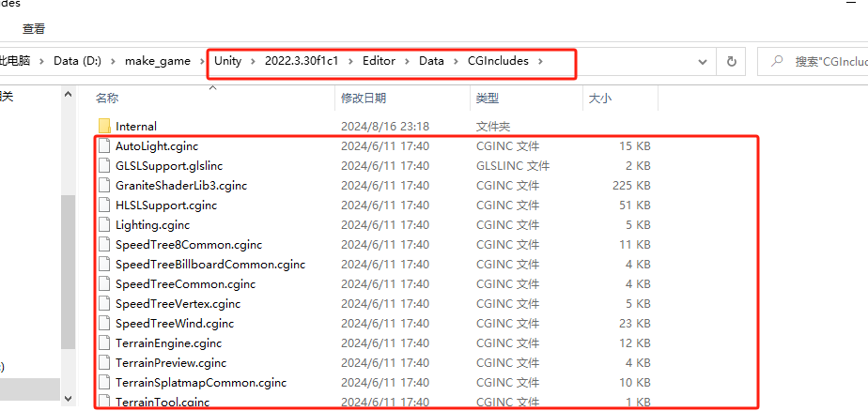Go to Unity folder in breadcrumb
Viewport: 868px width, 411px height.
pyautogui.click(x=228, y=61)
